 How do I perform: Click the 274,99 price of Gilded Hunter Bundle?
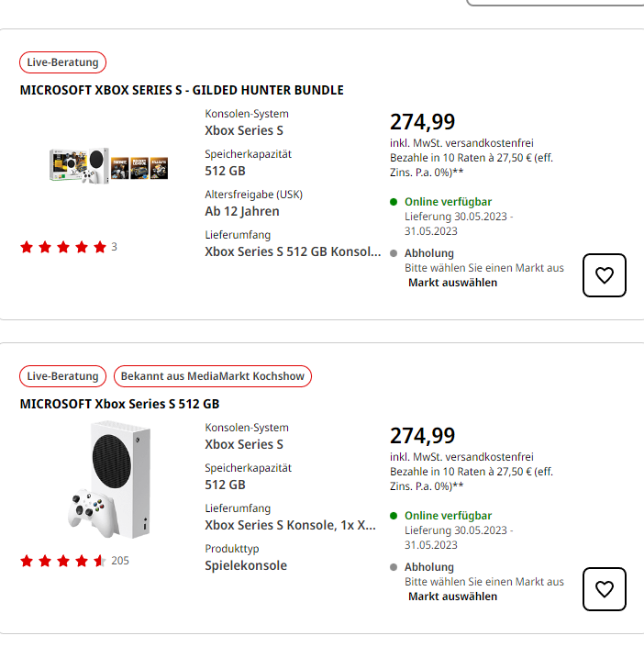click(x=422, y=122)
